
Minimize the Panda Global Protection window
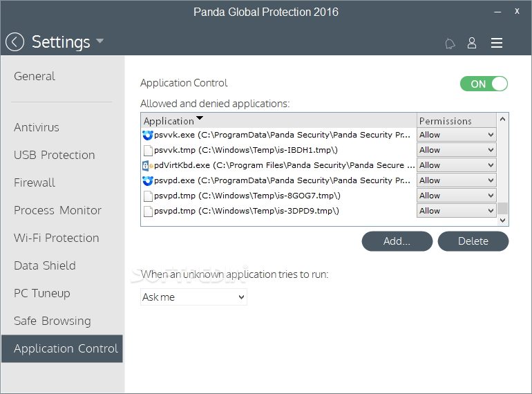coord(497,12)
